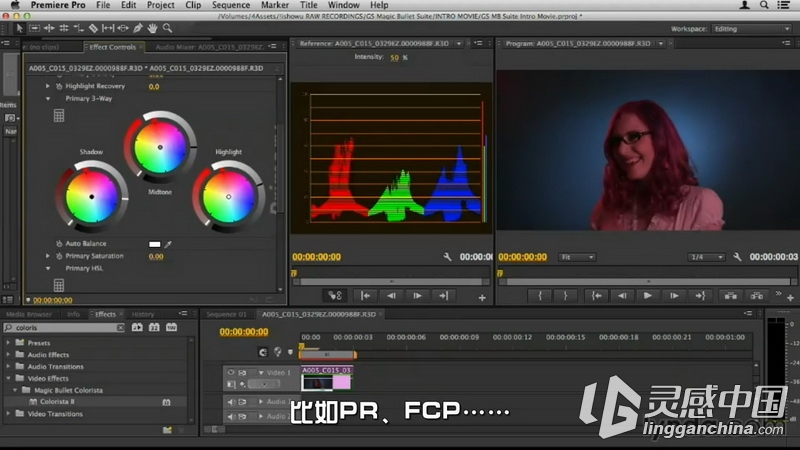Toggle Video 1 sync lock
The height and width of the screenshot is (450, 800).
point(242,372)
